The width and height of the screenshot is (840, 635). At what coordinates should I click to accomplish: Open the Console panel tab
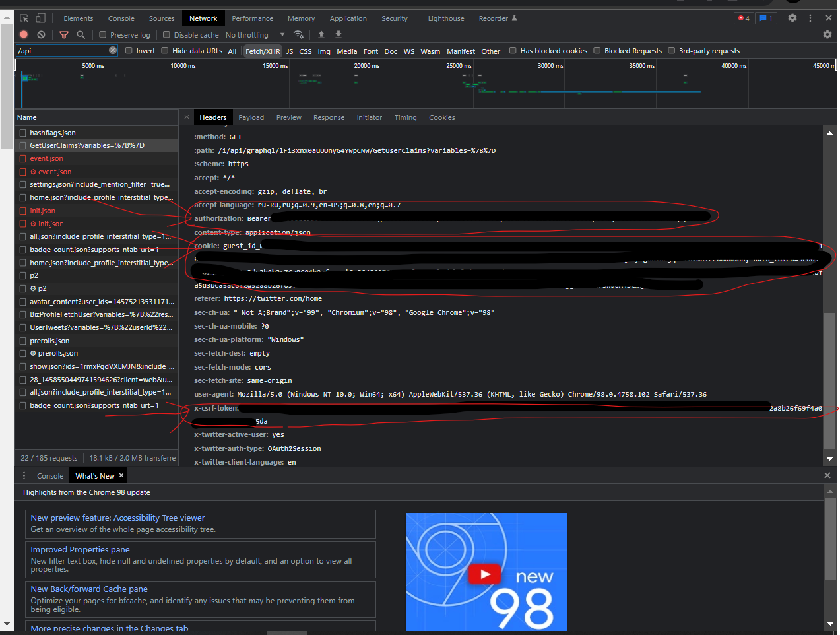121,18
